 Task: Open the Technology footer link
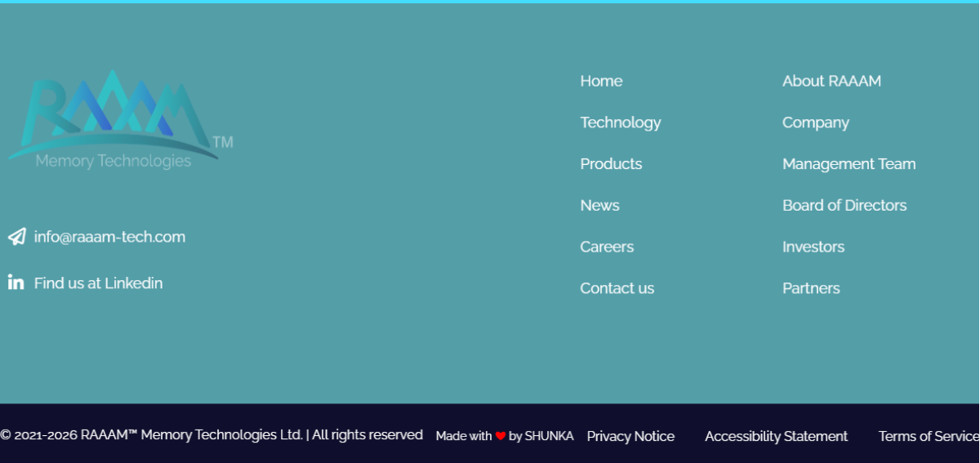pos(621,122)
